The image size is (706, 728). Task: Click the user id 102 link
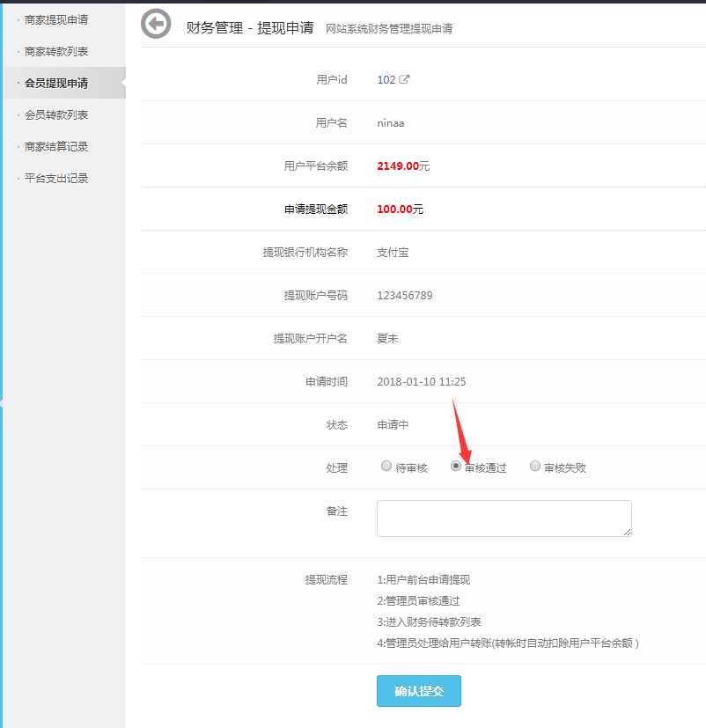pyautogui.click(x=386, y=79)
